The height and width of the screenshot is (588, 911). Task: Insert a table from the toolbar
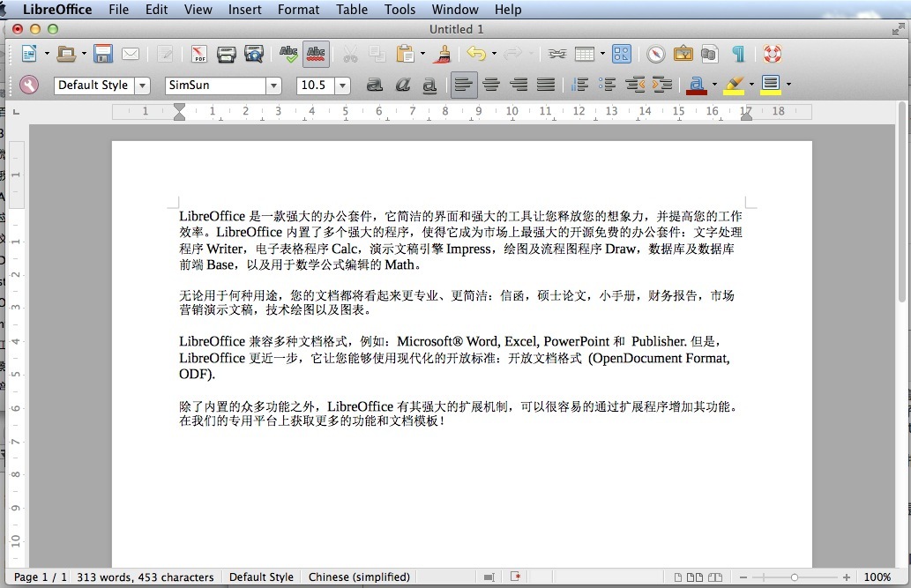[586, 54]
